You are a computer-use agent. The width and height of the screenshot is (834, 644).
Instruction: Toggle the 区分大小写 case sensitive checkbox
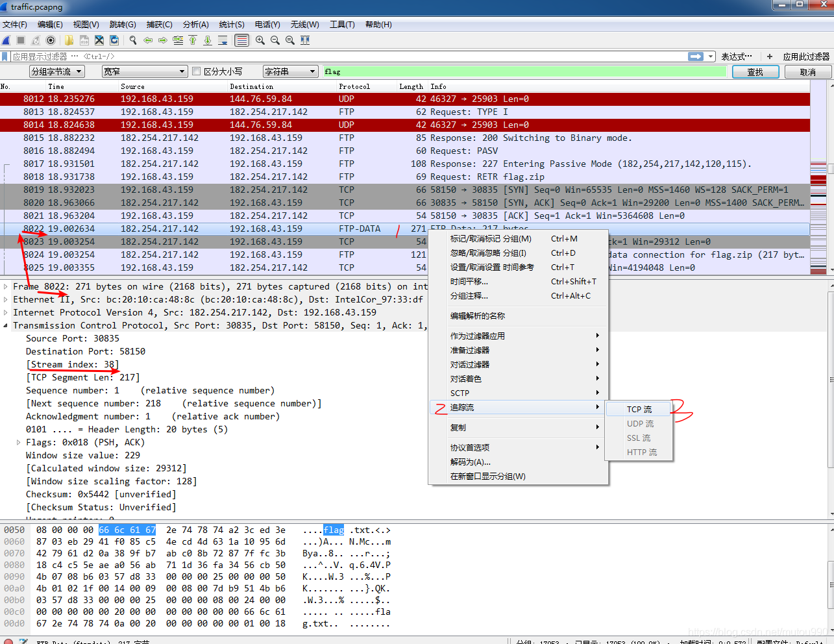tap(197, 71)
